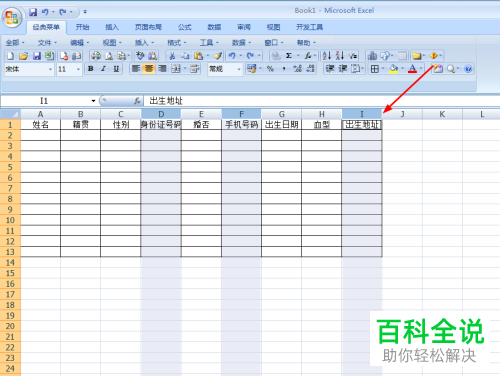500x376 pixels.
Task: Click the Open folder icon
Action: [23, 56]
